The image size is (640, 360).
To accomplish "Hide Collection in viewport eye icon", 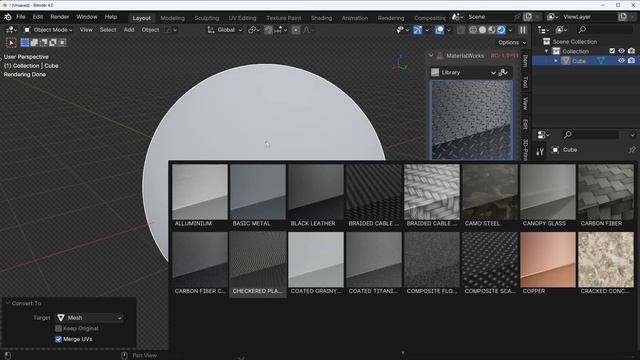I will 621,51.
